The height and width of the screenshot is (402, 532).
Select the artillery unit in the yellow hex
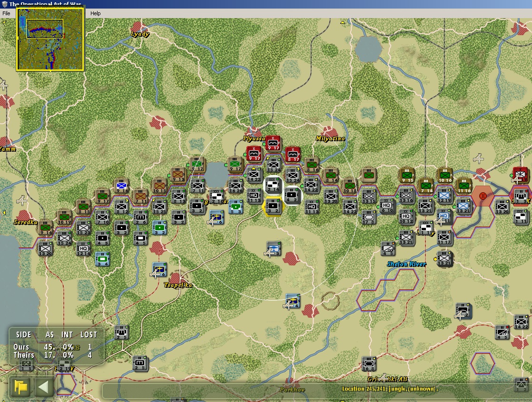(x=273, y=206)
